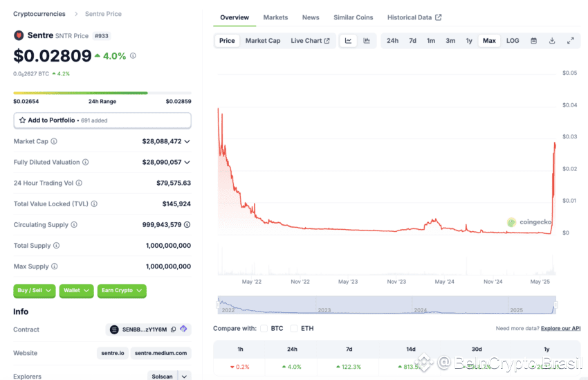Tick the BTC compare checkbox

pyautogui.click(x=264, y=328)
